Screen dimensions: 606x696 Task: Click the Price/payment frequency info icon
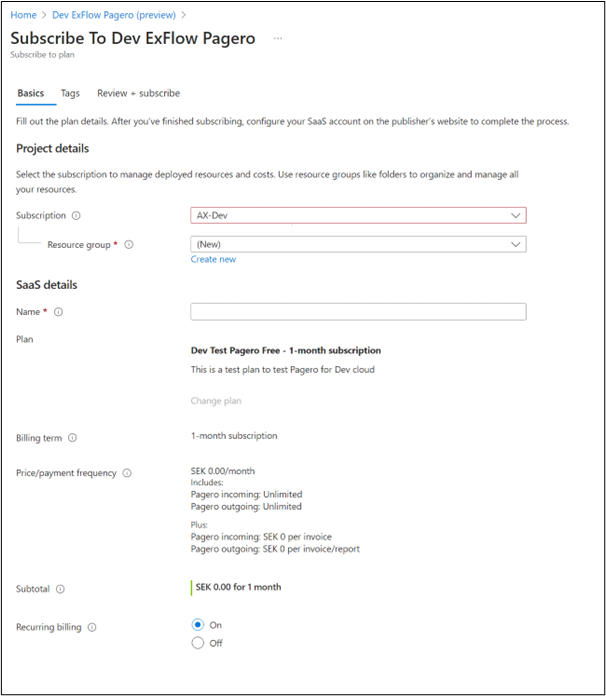pos(127,473)
